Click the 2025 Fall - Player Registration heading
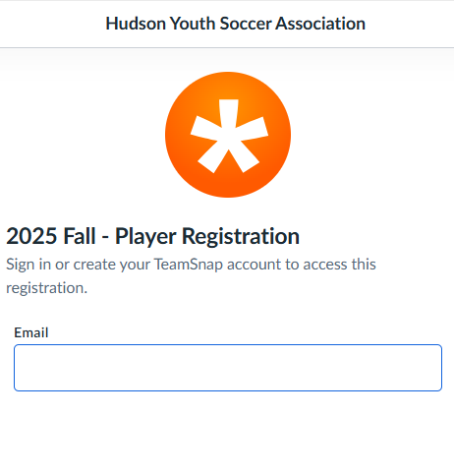 (152, 236)
